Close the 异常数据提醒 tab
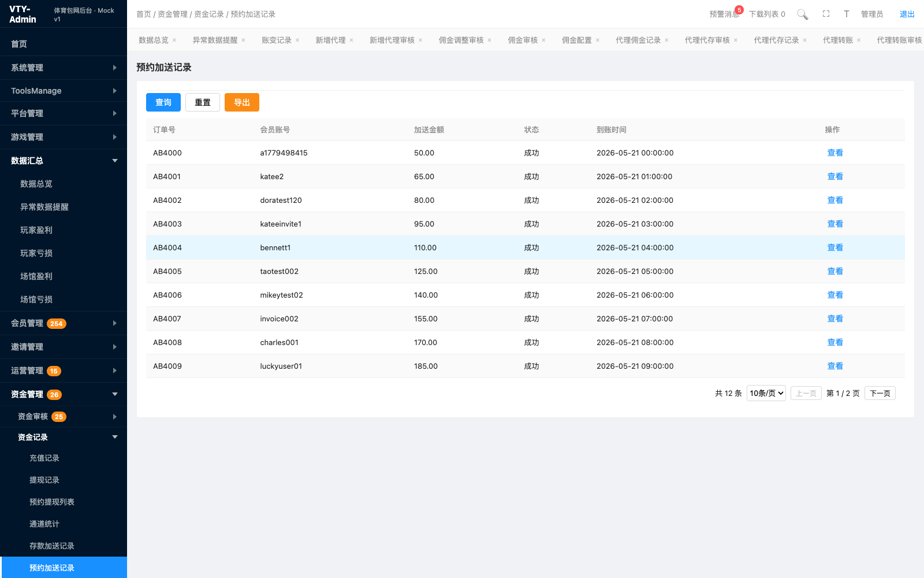The width and height of the screenshot is (924, 578). click(x=243, y=40)
